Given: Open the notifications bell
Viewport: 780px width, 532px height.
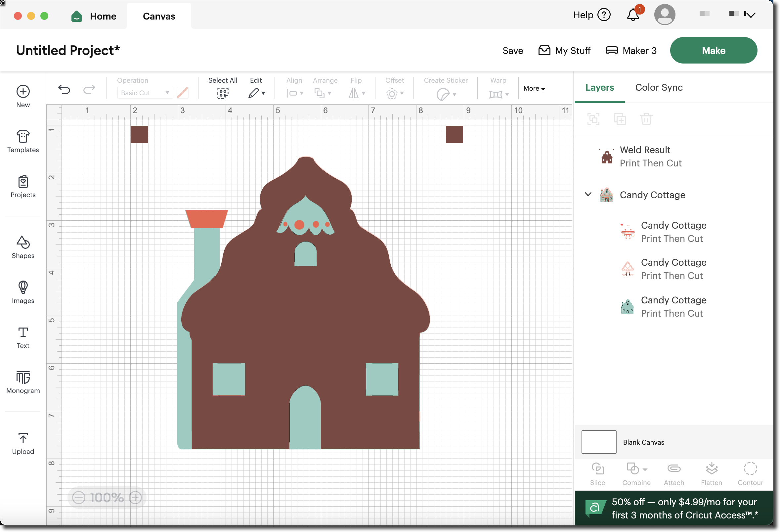Looking at the screenshot, I should pos(633,15).
